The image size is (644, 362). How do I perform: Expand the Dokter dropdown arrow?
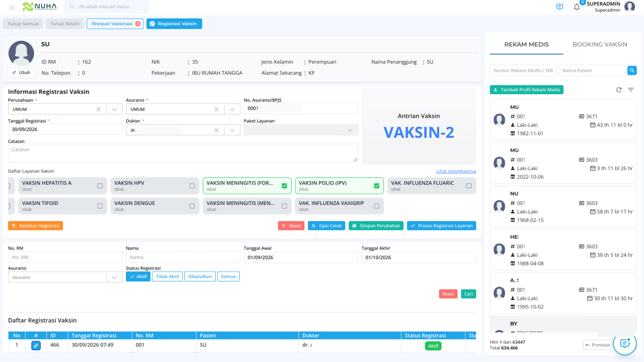pos(232,130)
